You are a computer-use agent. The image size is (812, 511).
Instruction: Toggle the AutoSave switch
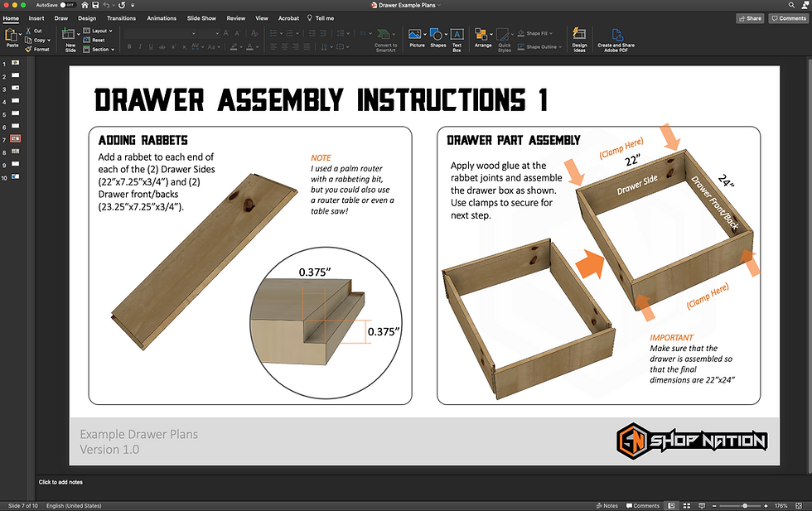pos(68,5)
